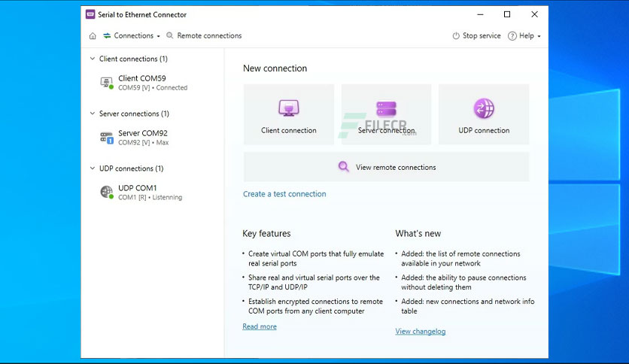Open the Connections dropdown menu
This screenshot has width=629, height=364.
(x=132, y=35)
